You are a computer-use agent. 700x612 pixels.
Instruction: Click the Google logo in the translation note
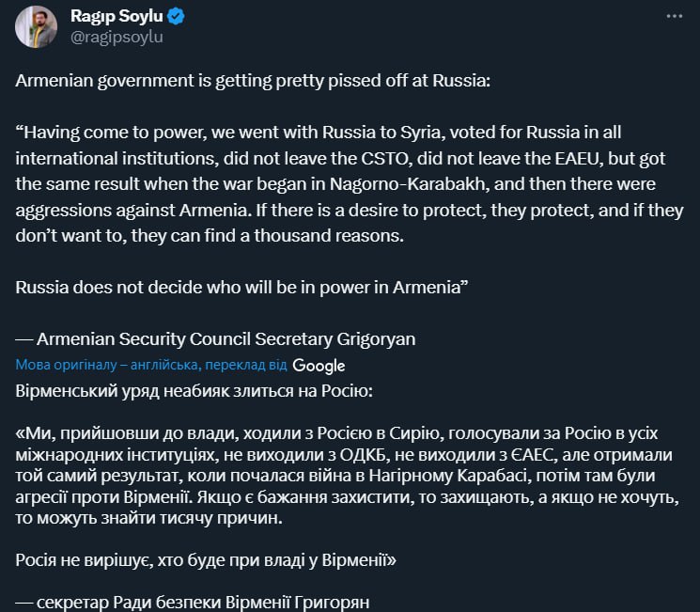(x=319, y=366)
